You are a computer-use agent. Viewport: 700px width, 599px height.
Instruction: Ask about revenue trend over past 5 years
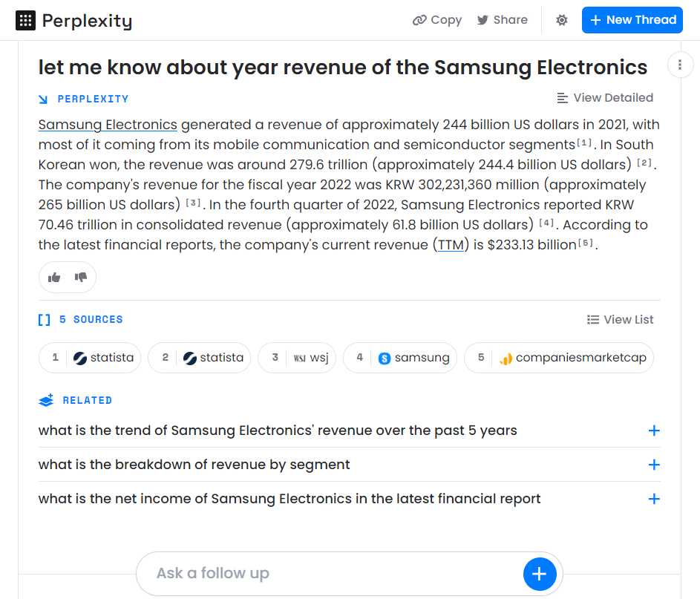278,431
